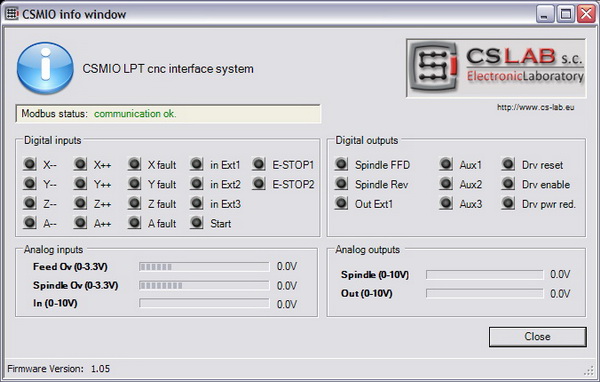Viewport: 600px width, 382px height.
Task: Click the Aux3 output LED
Action: pyautogui.click(x=446, y=203)
